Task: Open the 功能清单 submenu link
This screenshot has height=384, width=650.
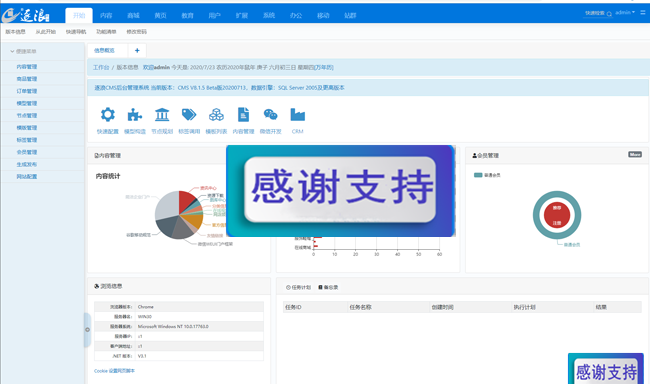Action: (x=106, y=32)
